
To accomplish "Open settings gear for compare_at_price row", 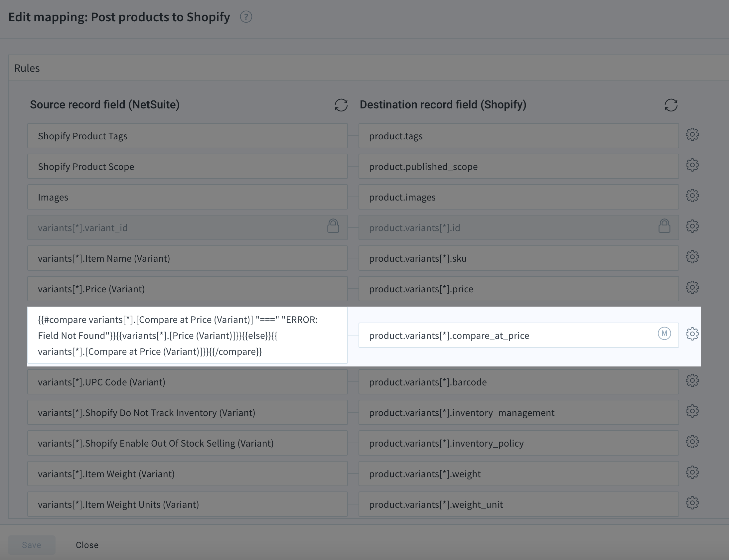I will pyautogui.click(x=692, y=334).
